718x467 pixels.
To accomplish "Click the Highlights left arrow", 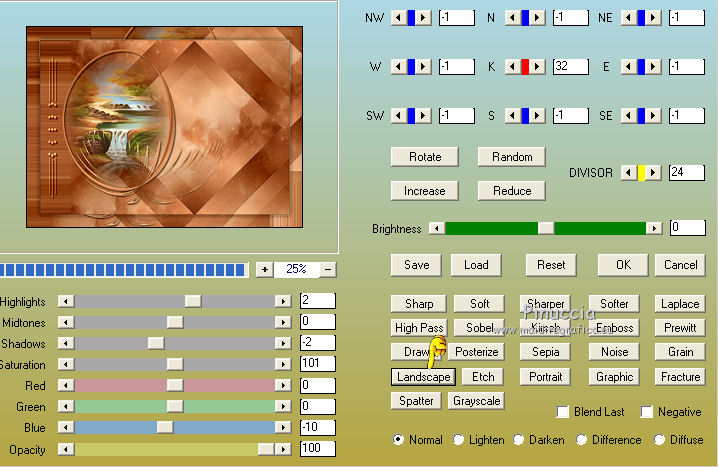I will [66, 301].
